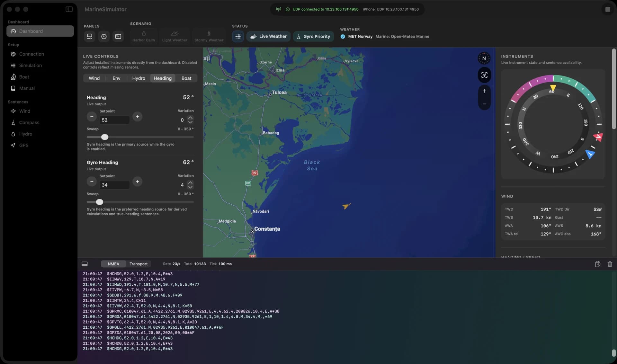Open the clock panel icon

tap(104, 36)
